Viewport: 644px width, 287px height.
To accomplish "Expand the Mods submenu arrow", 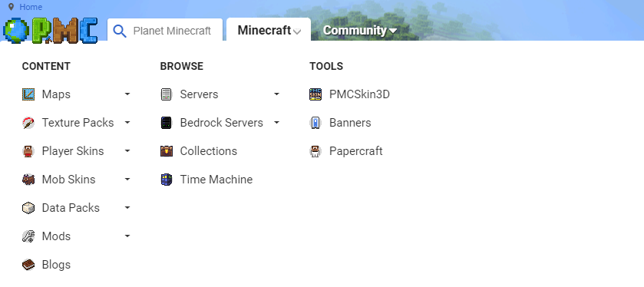I will point(127,236).
